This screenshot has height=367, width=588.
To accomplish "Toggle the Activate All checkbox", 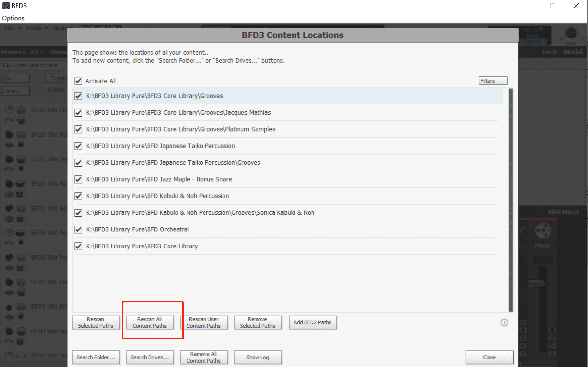I will coord(78,81).
